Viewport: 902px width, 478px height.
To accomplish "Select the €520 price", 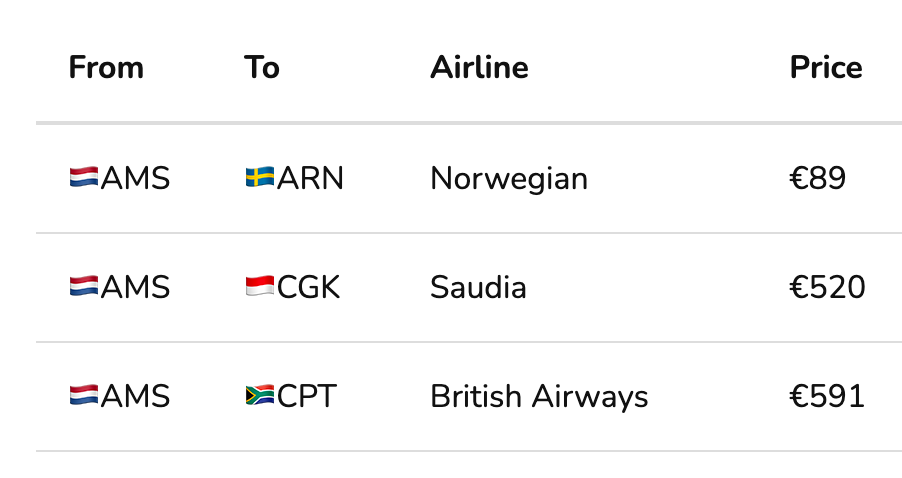I will click(827, 287).
